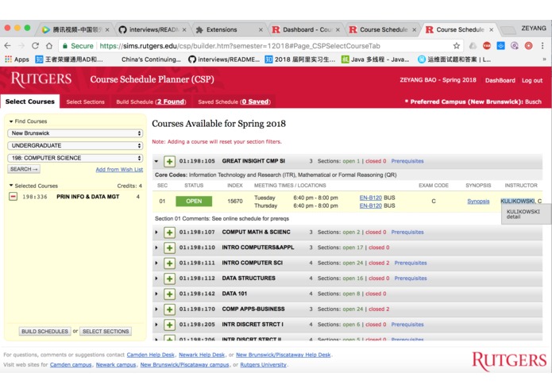This screenshot has width=552, height=392.
Task: Reload the page with refresh icon
Action: [35, 46]
